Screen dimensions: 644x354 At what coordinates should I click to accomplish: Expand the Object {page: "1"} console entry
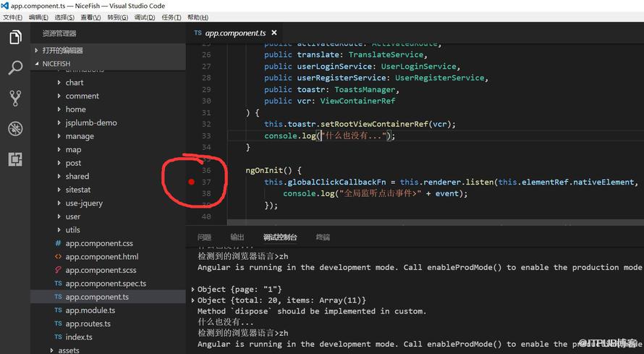193,289
